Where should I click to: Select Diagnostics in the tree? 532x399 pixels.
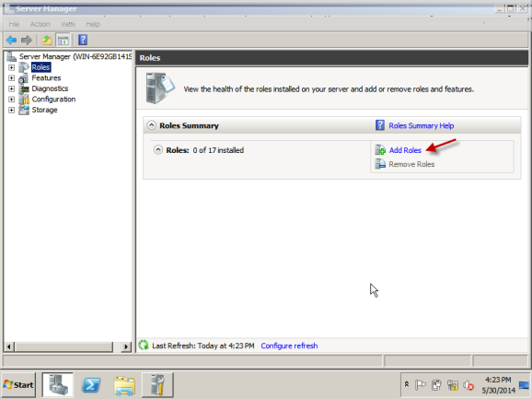point(50,88)
